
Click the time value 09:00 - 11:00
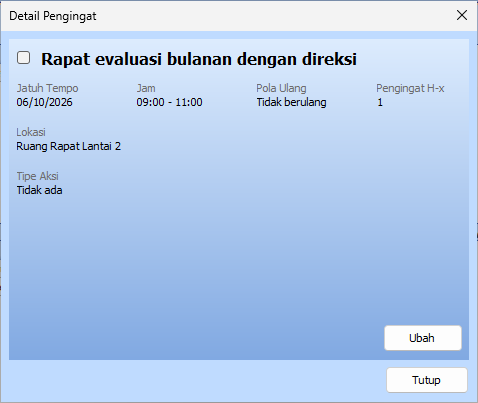pyautogui.click(x=169, y=102)
